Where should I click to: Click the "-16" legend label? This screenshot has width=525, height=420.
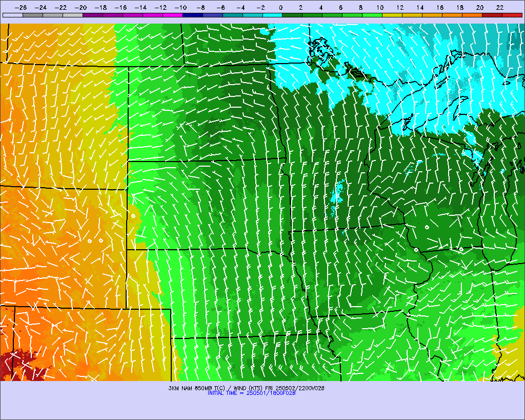coord(120,8)
